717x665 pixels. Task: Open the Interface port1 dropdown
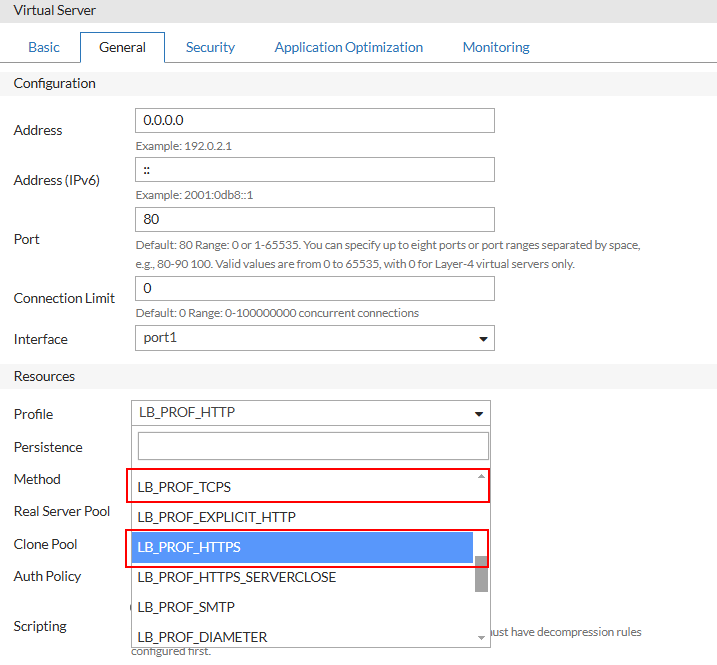tap(314, 339)
